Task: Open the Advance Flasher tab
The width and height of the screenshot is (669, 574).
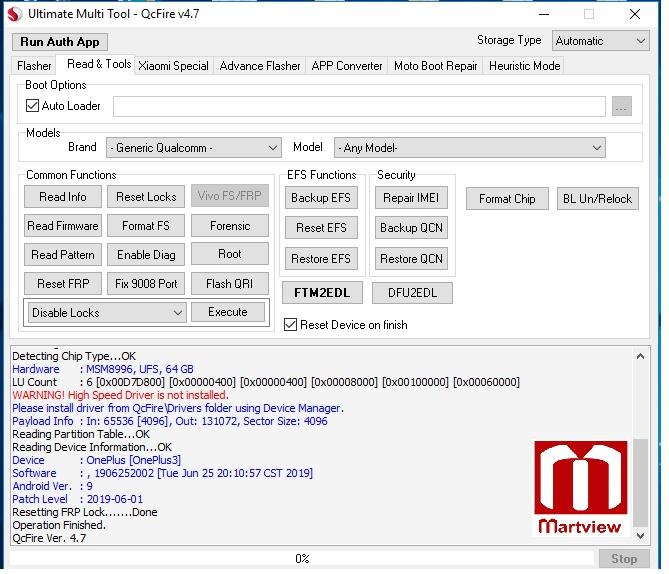Action: (260, 66)
